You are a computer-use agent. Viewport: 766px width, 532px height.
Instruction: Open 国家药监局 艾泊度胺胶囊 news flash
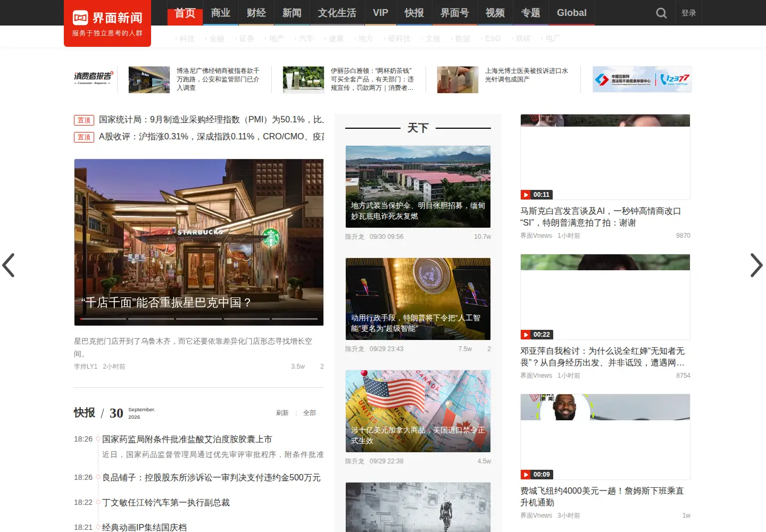(187, 439)
